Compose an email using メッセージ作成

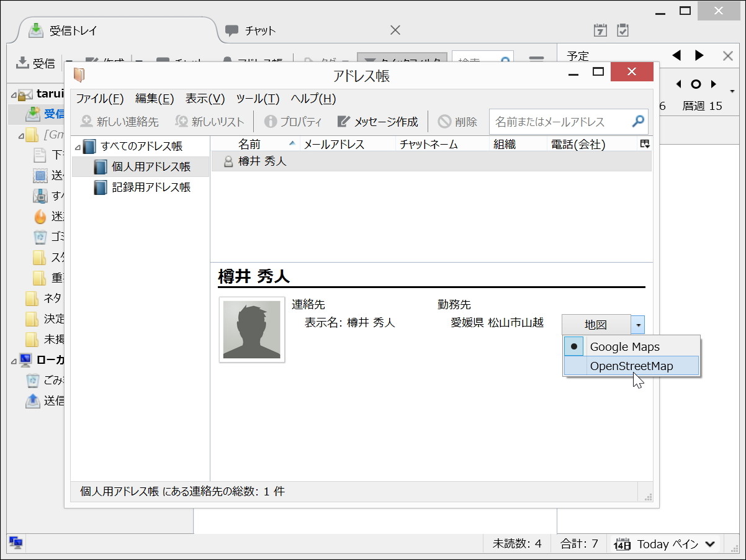coord(377,122)
